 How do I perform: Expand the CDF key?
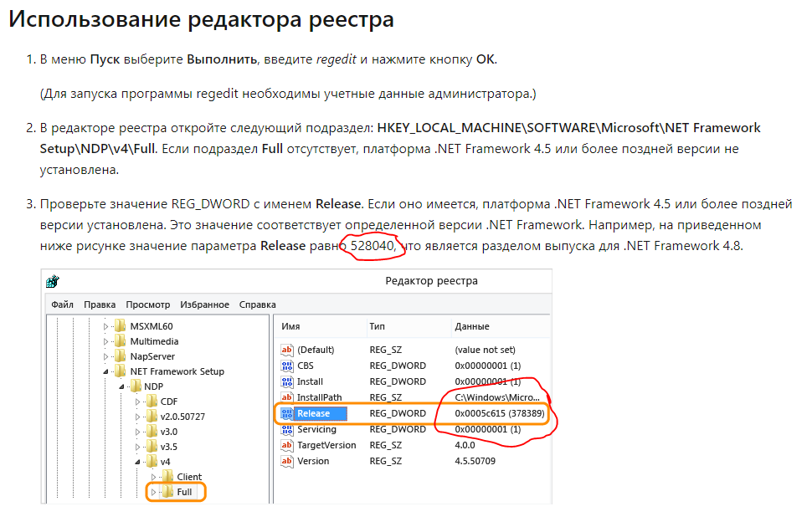[x=138, y=402]
